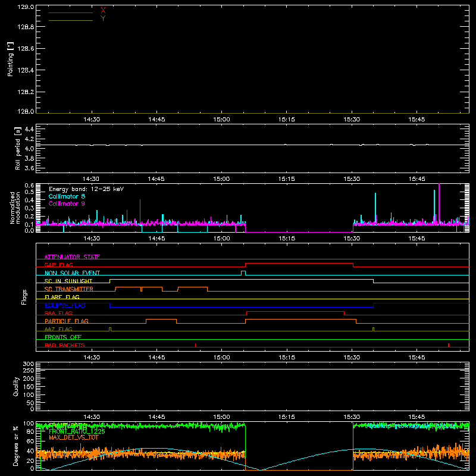Click the NON_SOLAR_EVENT pulse near 15:05
This screenshot has width=476, height=476.
coord(243,273)
